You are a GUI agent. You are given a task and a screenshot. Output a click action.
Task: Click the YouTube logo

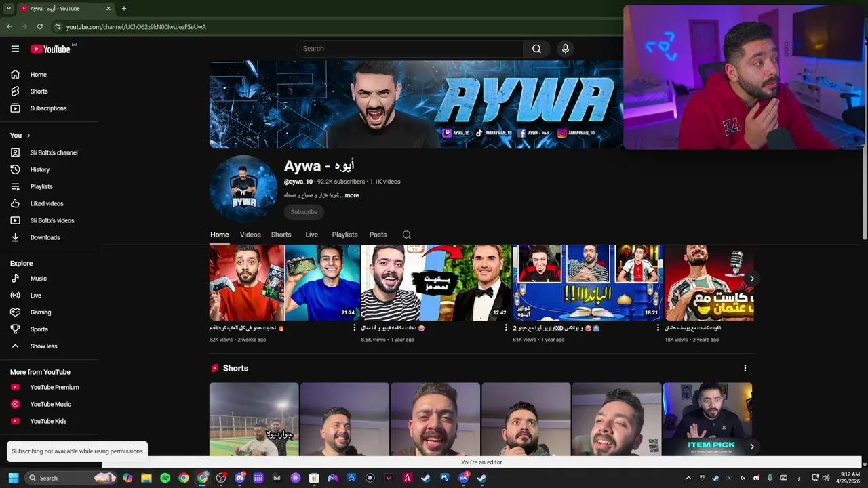click(x=50, y=49)
